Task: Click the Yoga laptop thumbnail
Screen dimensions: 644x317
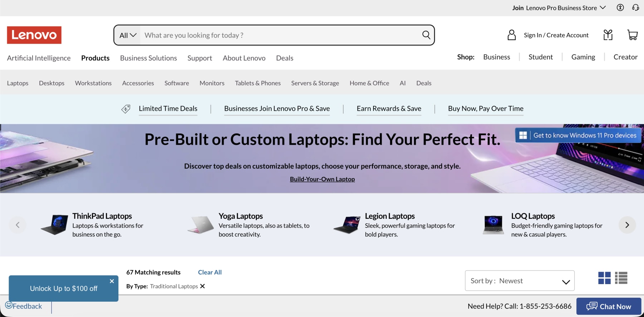Action: 201,225
